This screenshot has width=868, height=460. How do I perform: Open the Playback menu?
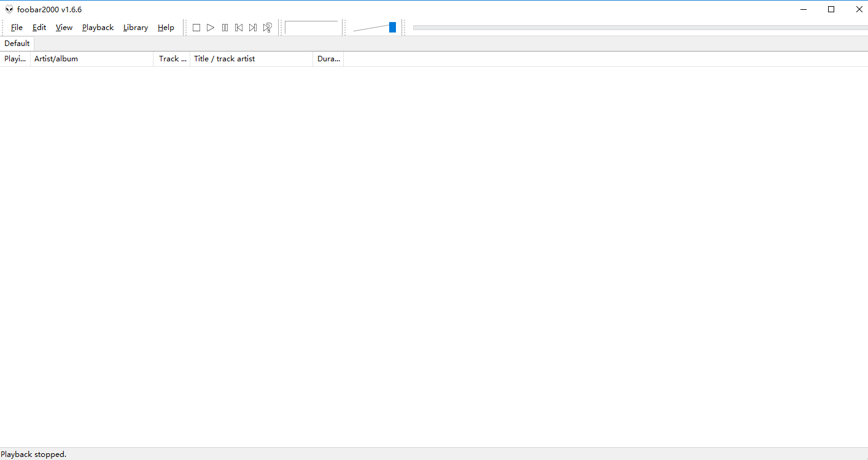[x=98, y=27]
